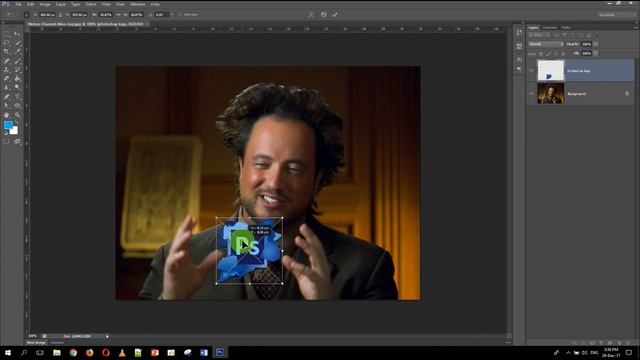Toggle layer filtering switch on or off
This screenshot has height=360, width=640.
596,35
